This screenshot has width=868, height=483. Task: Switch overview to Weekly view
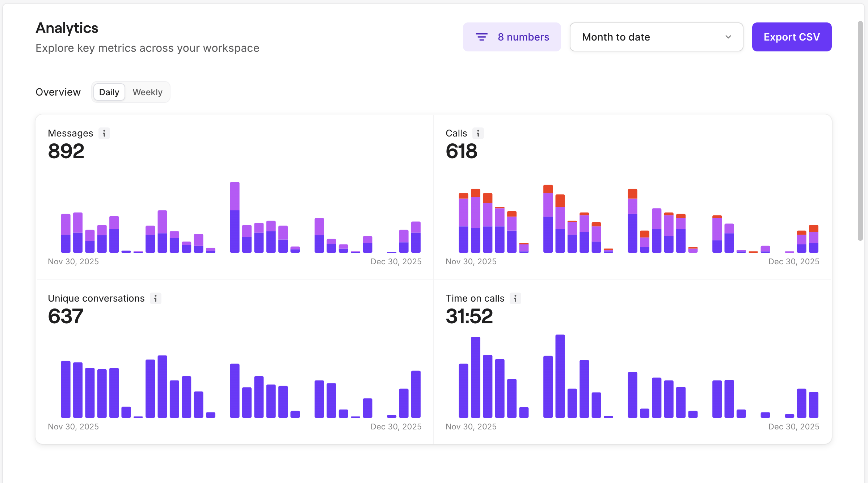(147, 92)
